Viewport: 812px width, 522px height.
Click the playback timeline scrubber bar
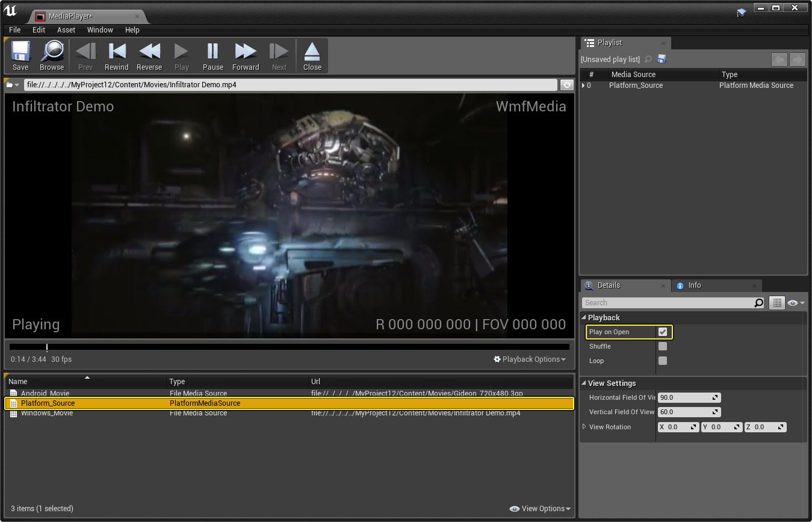click(x=289, y=347)
